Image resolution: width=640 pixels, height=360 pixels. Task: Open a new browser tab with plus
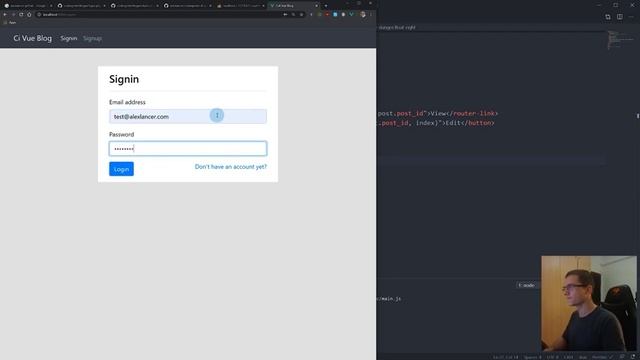coord(326,6)
